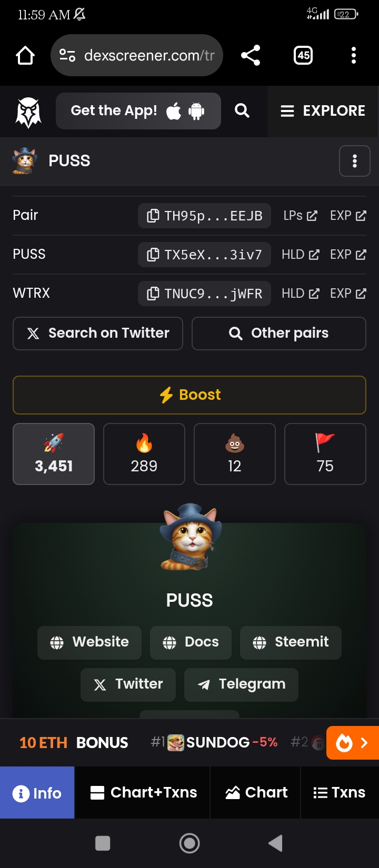Switch to the Chart+Txns tab

point(143,793)
